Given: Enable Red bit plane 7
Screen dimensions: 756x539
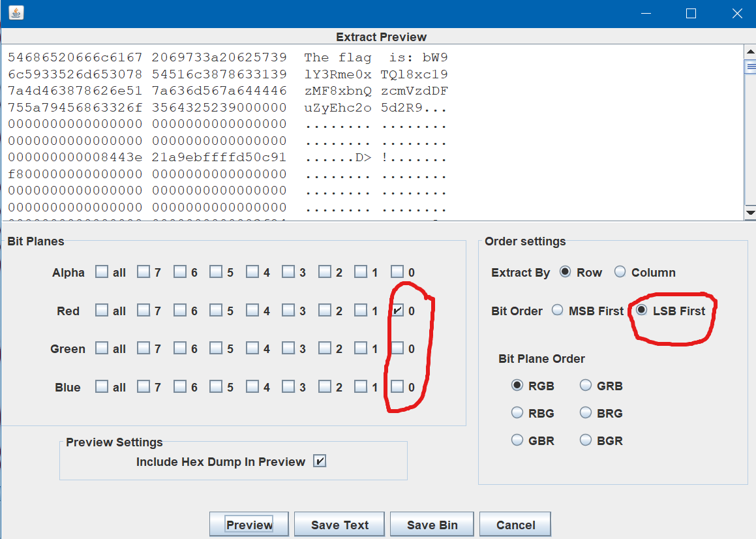Looking at the screenshot, I should point(144,311).
